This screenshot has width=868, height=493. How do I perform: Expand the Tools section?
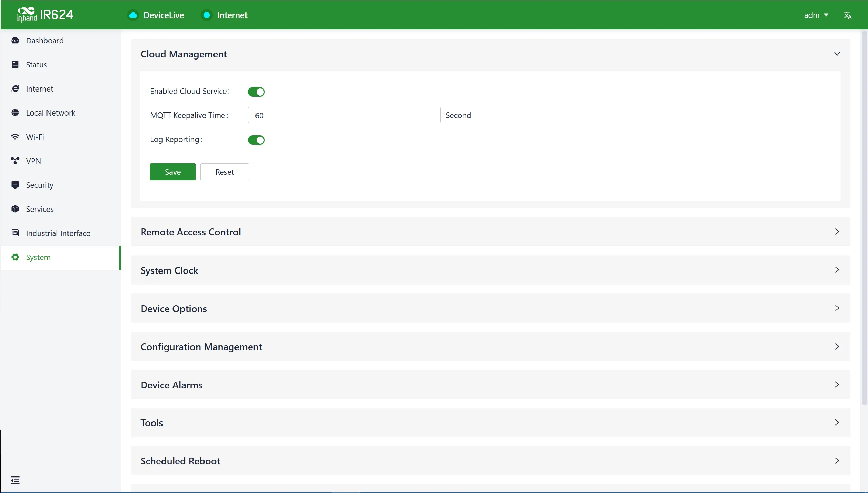click(x=490, y=422)
